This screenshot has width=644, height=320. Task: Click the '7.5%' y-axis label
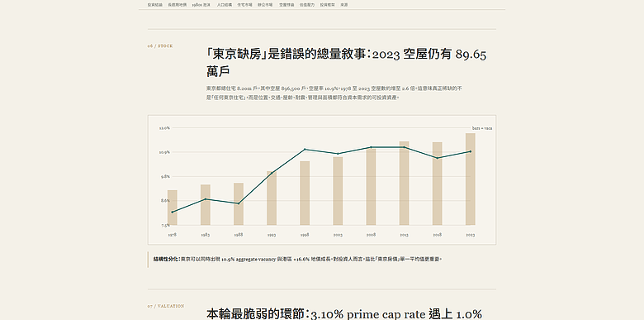(x=165, y=225)
